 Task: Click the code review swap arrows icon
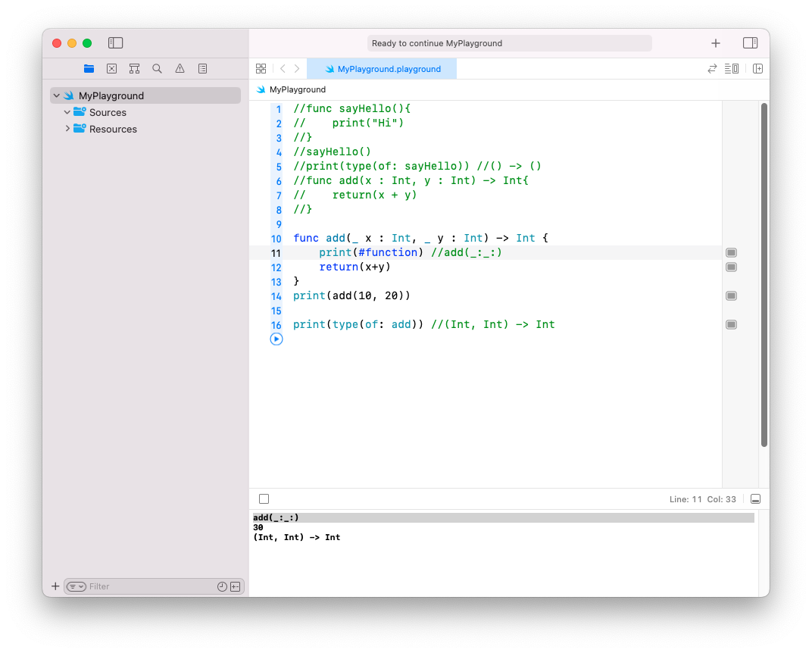pos(712,68)
